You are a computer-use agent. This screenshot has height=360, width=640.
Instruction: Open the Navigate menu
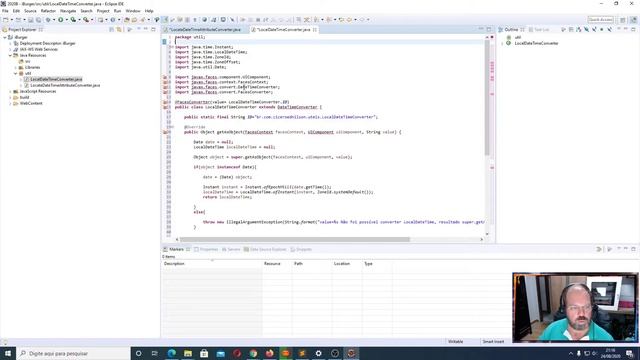(68, 11)
